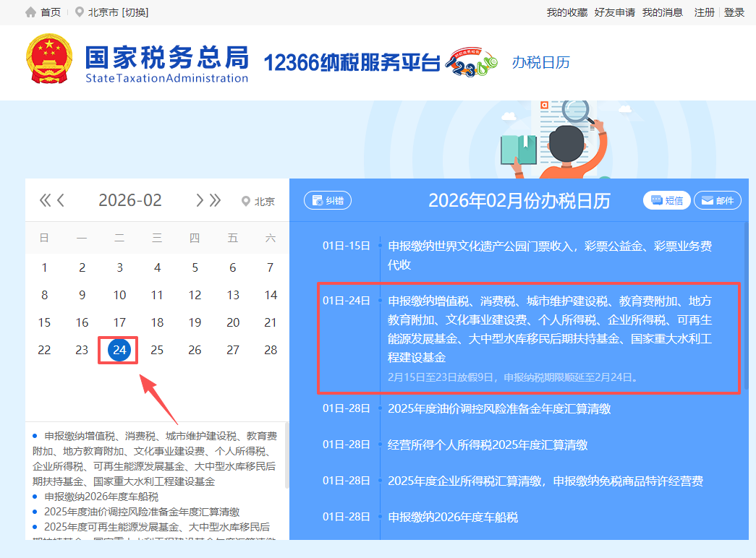This screenshot has height=558, width=756.
Task: Select date 15 on the calendar
Action: tap(45, 322)
